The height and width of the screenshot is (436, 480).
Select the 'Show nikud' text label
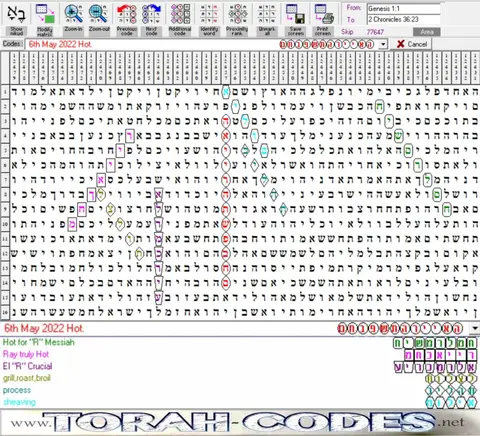pos(16,31)
